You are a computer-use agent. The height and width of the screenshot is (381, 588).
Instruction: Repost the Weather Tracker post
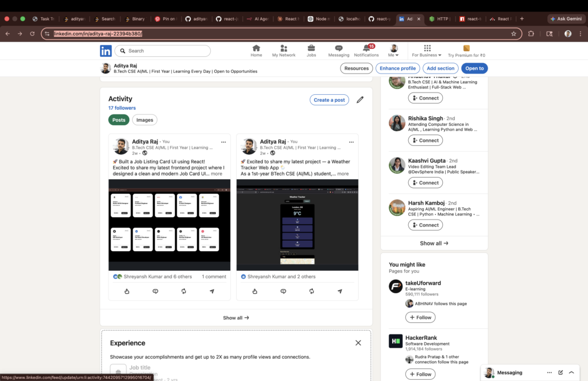[312, 291]
